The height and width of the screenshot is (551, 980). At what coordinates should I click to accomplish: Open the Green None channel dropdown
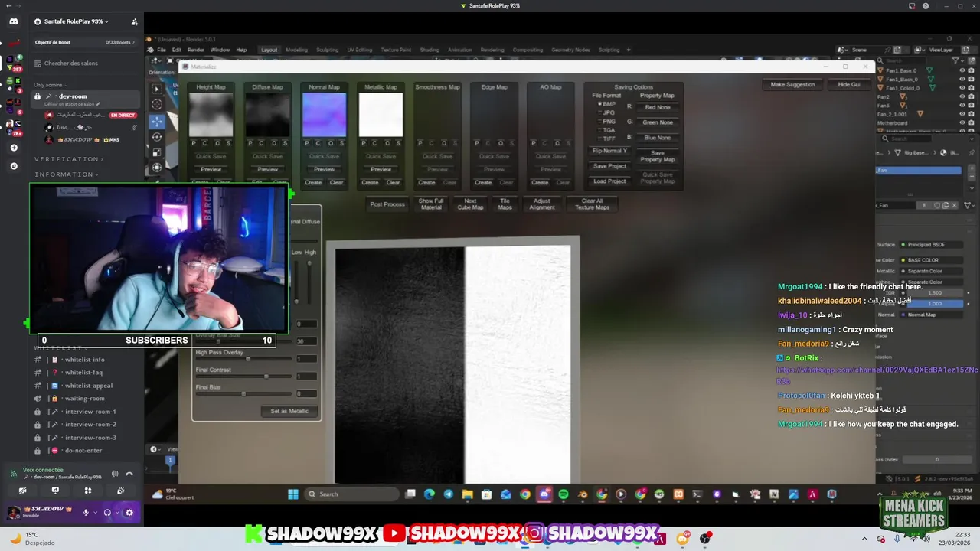[x=657, y=122]
